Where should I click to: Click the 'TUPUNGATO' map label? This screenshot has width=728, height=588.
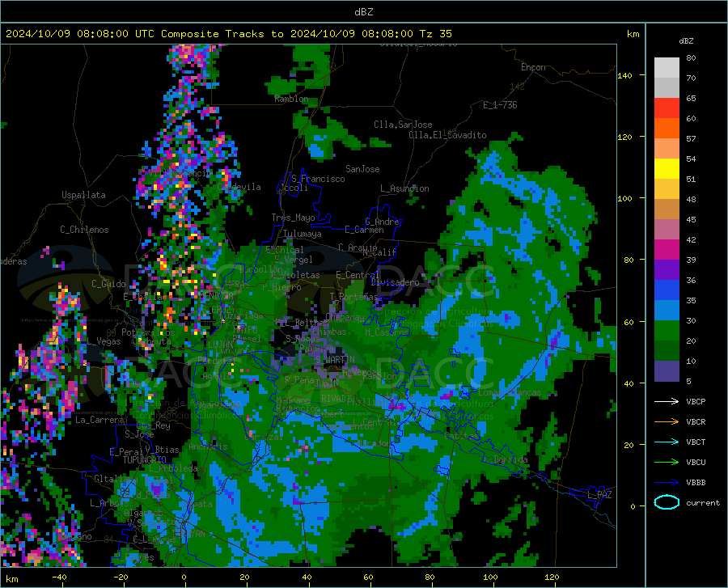pos(145,460)
